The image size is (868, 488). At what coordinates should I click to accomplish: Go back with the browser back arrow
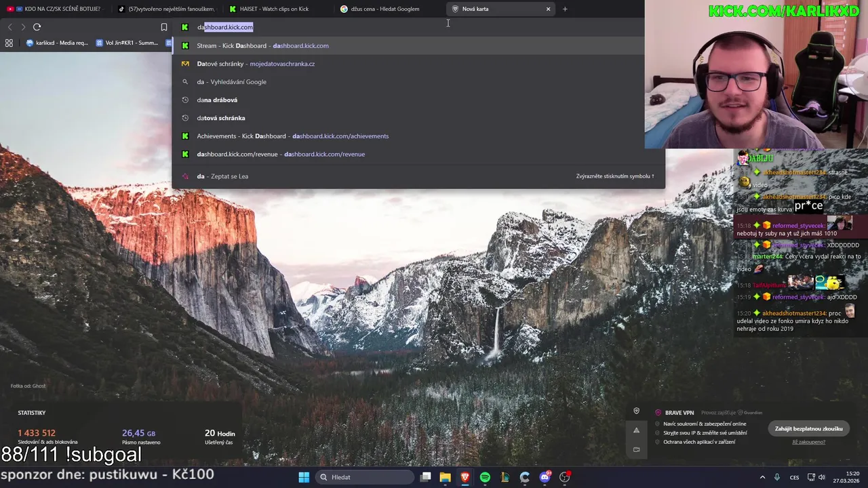[9, 27]
